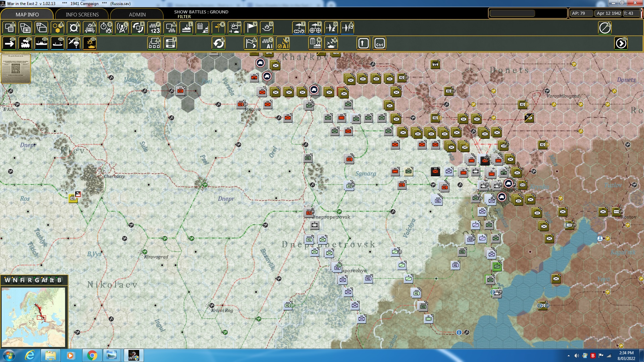Open the INFO SCREENS tab
This screenshot has width=644, height=362.
coord(82,14)
